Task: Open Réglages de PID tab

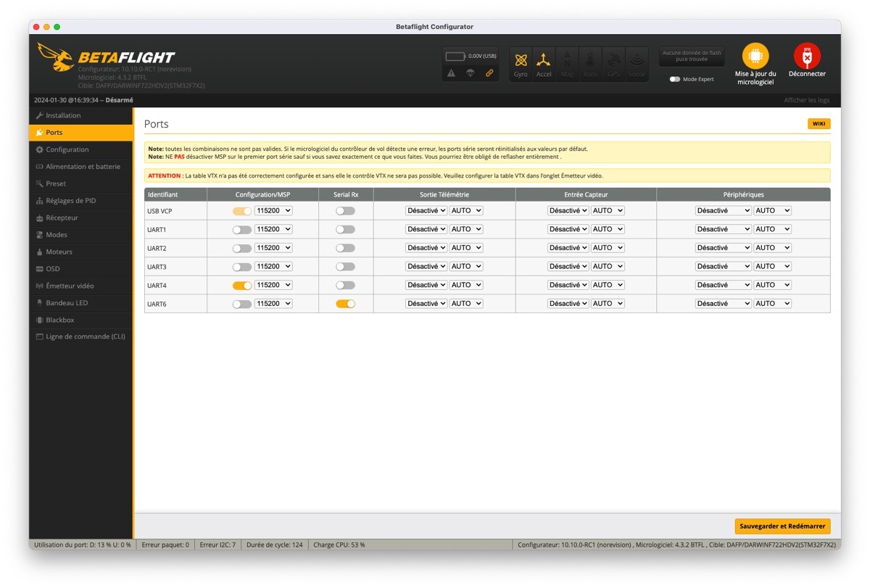Action: point(81,201)
